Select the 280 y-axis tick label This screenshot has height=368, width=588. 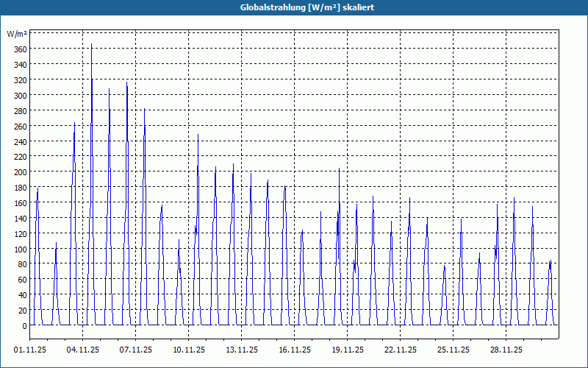(21, 111)
